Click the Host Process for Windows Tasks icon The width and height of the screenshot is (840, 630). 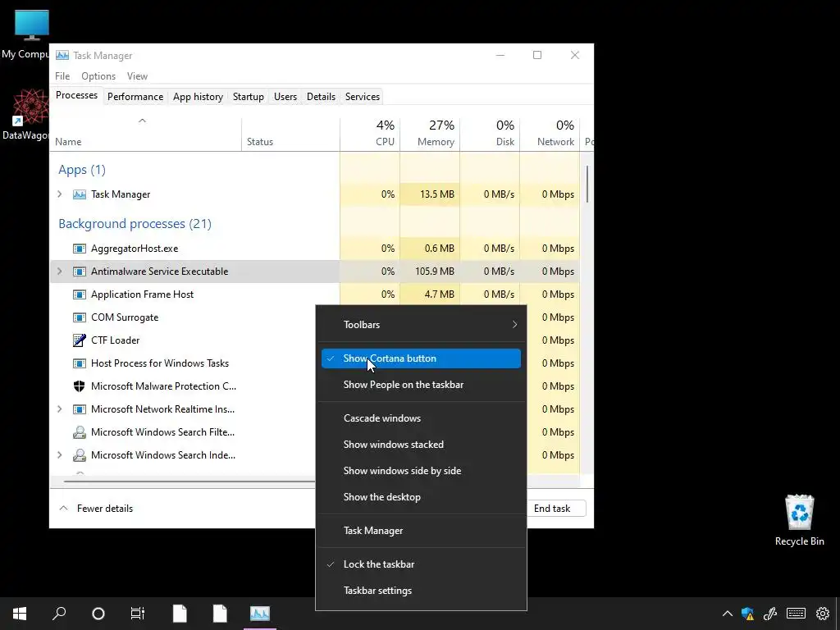[80, 363]
